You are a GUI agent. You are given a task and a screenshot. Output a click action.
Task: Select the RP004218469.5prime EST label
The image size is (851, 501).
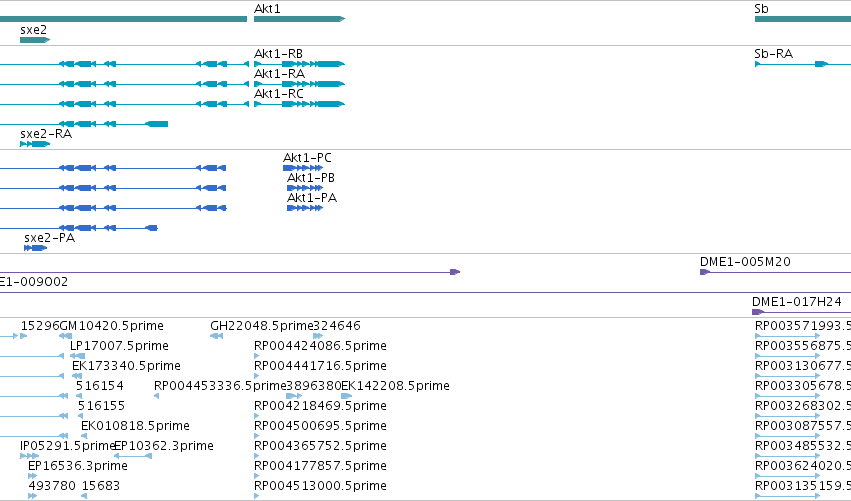point(320,406)
